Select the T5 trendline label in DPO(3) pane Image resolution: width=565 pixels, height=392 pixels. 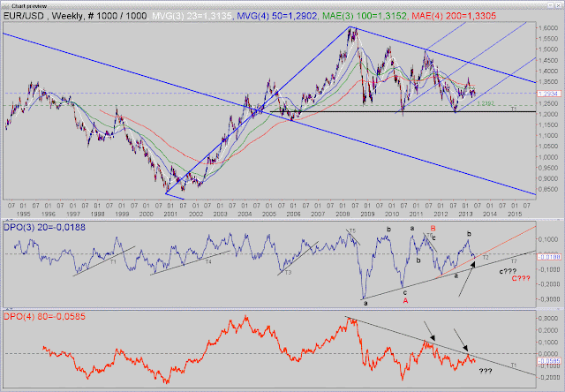tap(352, 230)
